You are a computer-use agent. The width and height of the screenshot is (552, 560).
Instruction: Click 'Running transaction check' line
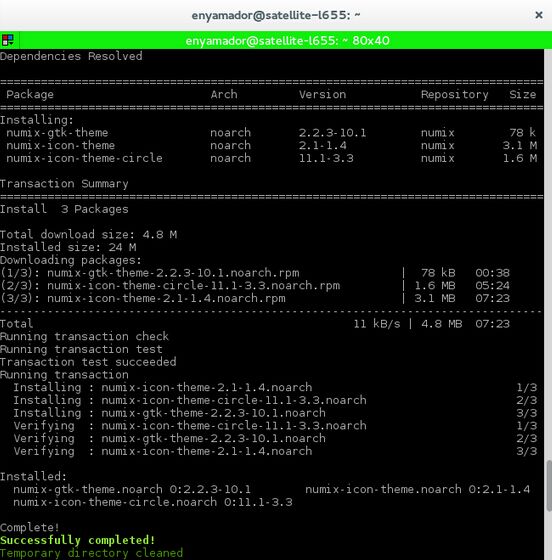coord(84,336)
